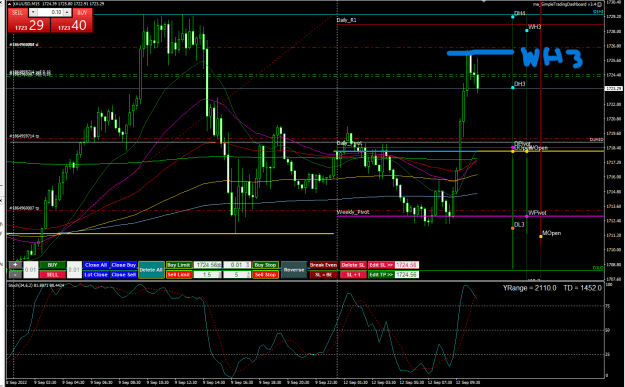Collapse the one-click trading panel arrow
The image size is (625, 387).
(10, 4)
